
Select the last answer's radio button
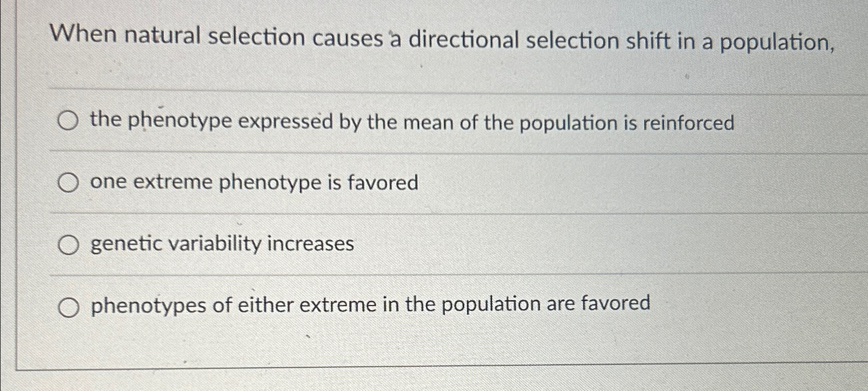coord(69,306)
